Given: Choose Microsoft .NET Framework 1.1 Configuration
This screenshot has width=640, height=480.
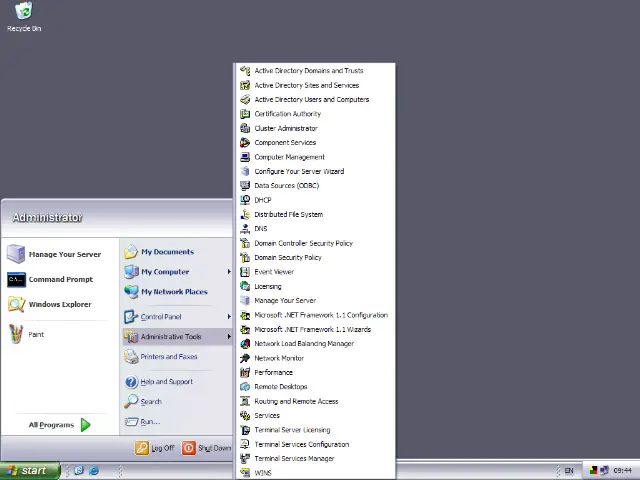Looking at the screenshot, I should (315, 315).
